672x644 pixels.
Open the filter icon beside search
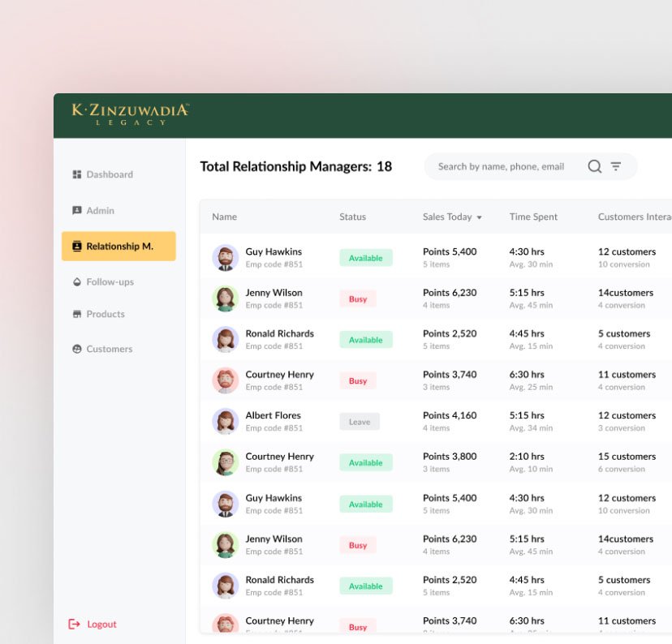click(x=615, y=165)
